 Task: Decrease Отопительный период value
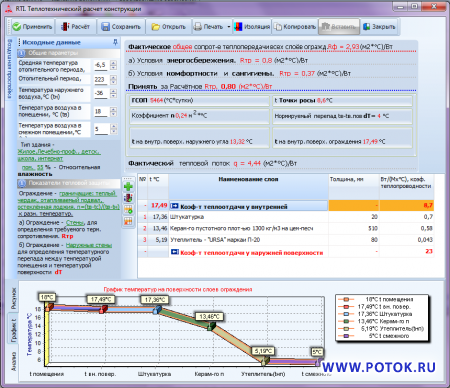(113, 82)
